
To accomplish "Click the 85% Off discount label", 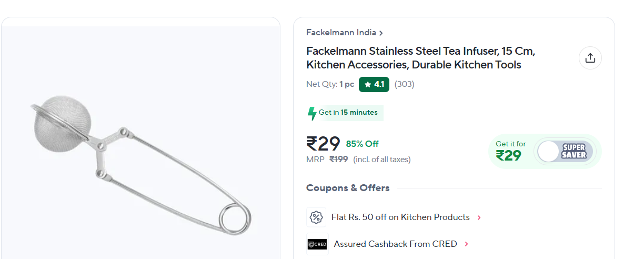I will pyautogui.click(x=362, y=144).
